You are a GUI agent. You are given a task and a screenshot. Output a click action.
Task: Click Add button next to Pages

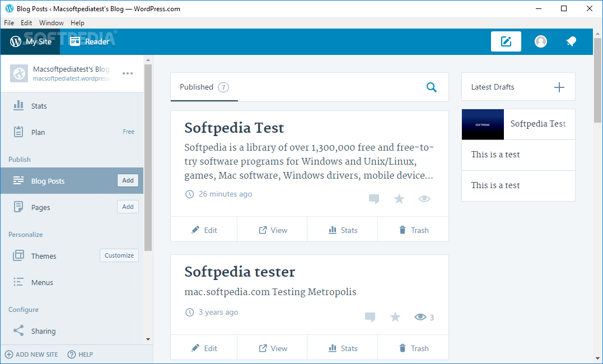pyautogui.click(x=128, y=207)
